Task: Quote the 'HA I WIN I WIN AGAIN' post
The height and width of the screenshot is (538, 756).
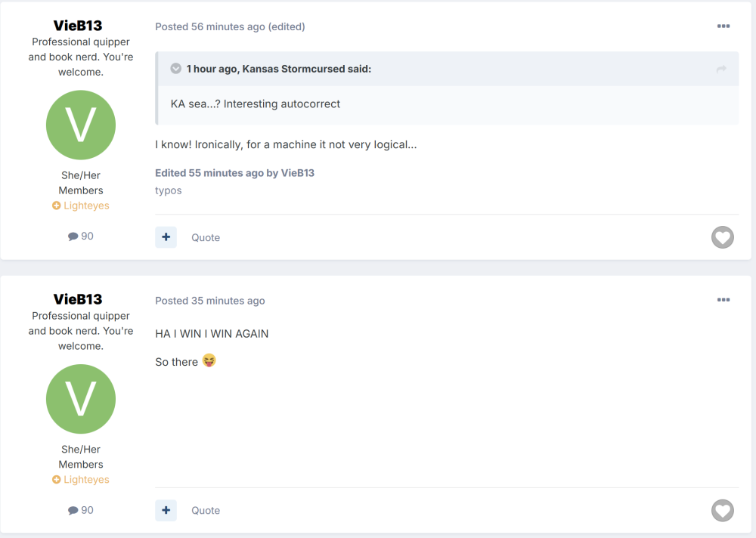Action: pyautogui.click(x=206, y=511)
